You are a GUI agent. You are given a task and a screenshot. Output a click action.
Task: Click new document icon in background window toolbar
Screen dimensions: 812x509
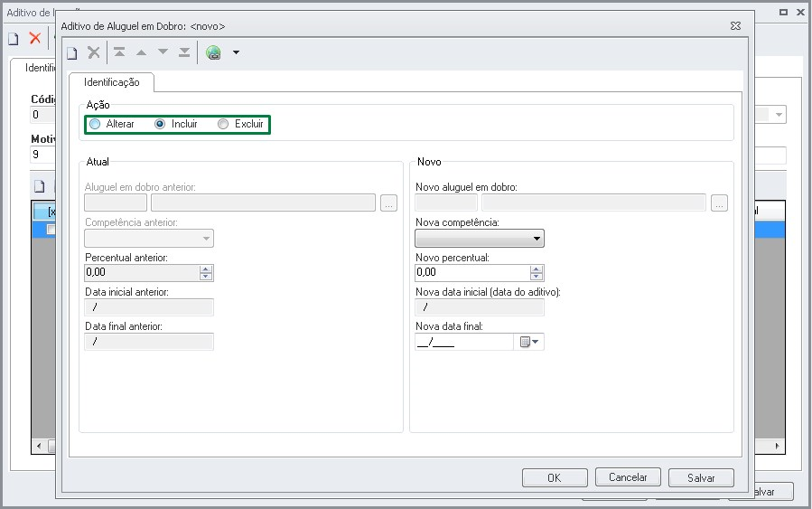(x=14, y=38)
